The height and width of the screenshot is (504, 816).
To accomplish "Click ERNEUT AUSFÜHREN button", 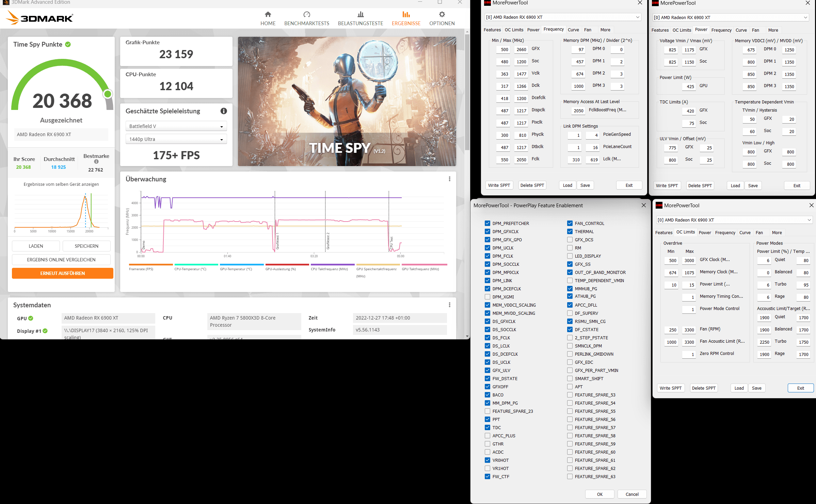I will click(x=63, y=273).
